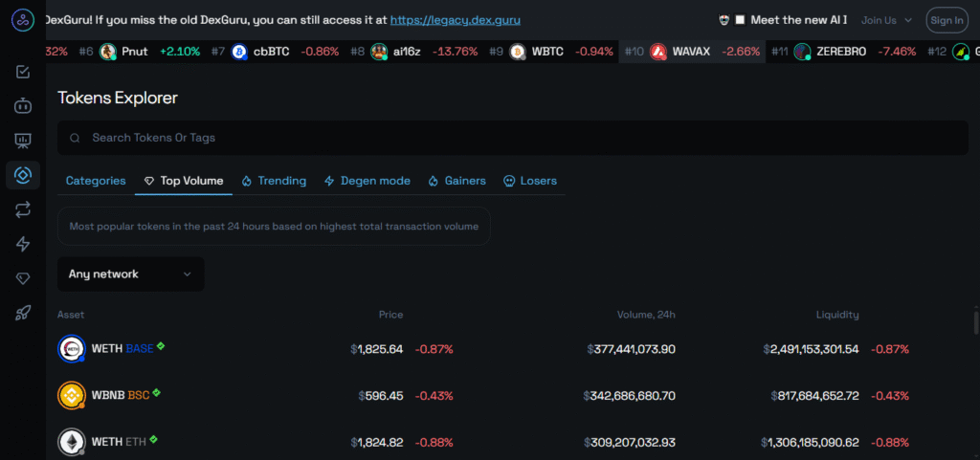980x460 pixels.
Task: Click the WBTC bitcoin icon in ticker
Action: point(518,52)
